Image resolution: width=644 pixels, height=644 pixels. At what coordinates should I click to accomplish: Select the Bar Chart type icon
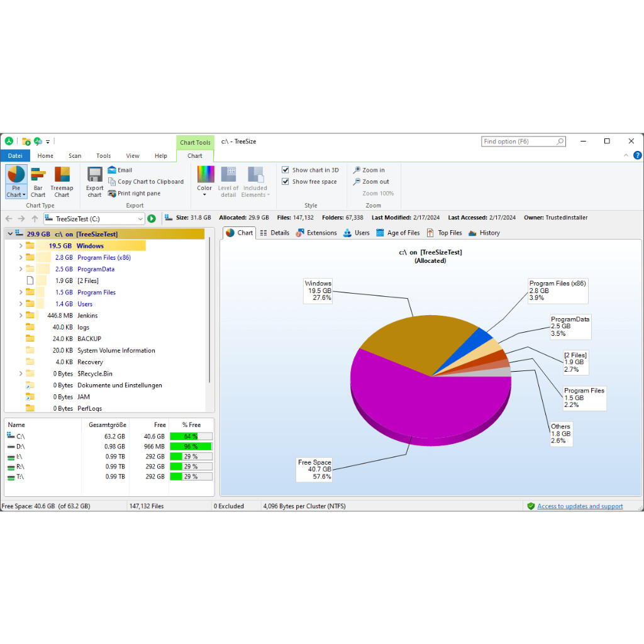click(38, 175)
